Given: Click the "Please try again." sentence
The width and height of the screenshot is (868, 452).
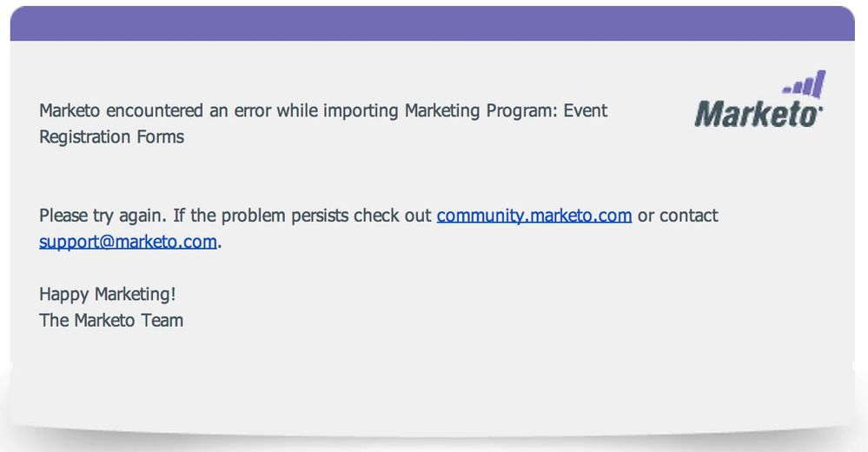Looking at the screenshot, I should coord(103,216).
